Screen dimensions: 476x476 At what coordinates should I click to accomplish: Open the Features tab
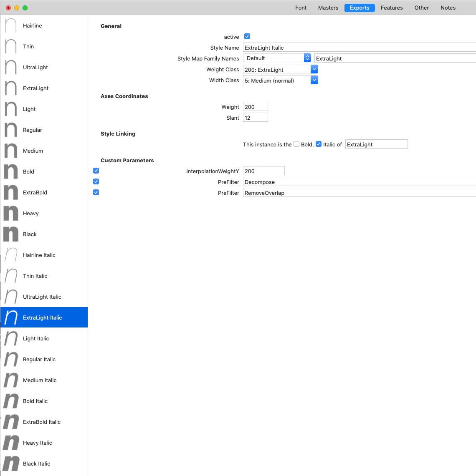391,8
